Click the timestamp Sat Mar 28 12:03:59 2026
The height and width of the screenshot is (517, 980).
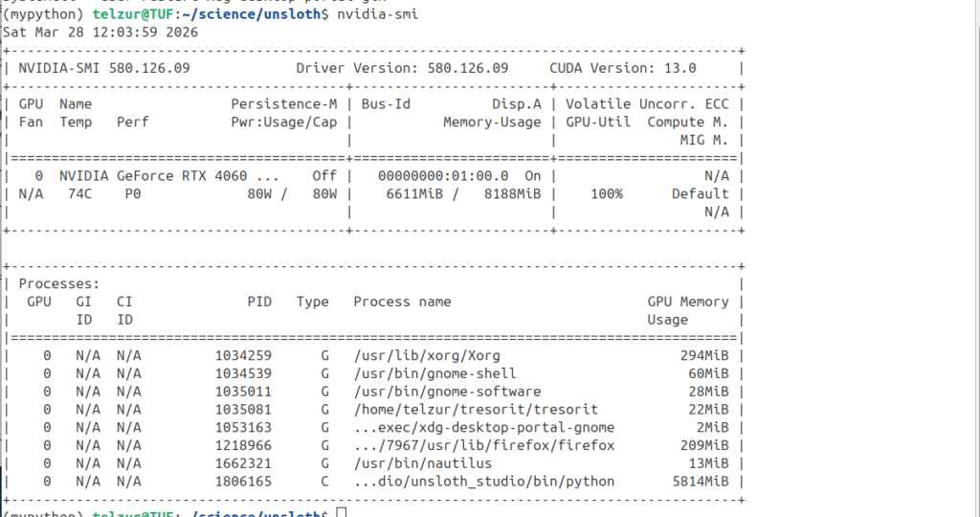pos(100,32)
